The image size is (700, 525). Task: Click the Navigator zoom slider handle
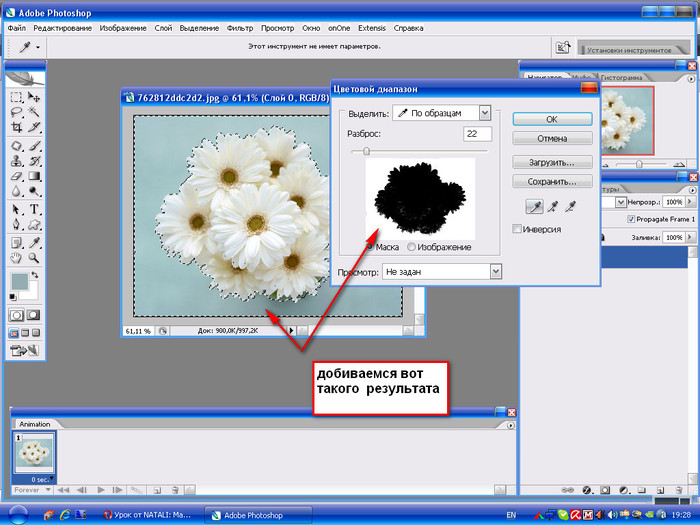tap(639, 164)
